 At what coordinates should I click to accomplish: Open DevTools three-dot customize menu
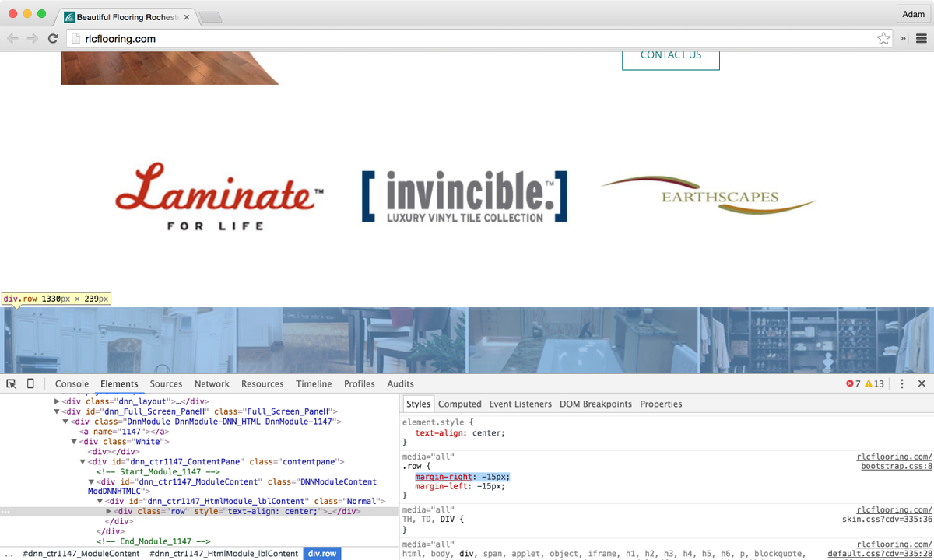[x=902, y=383]
